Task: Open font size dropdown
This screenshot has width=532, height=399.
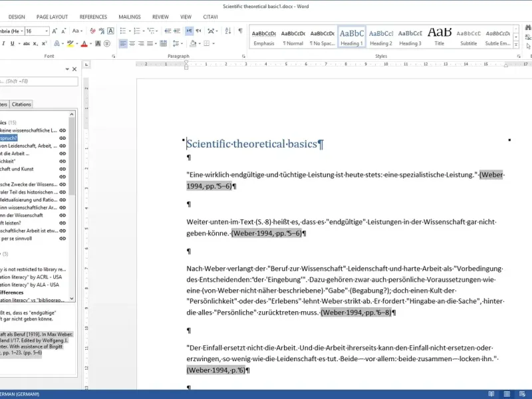Action: click(47, 31)
